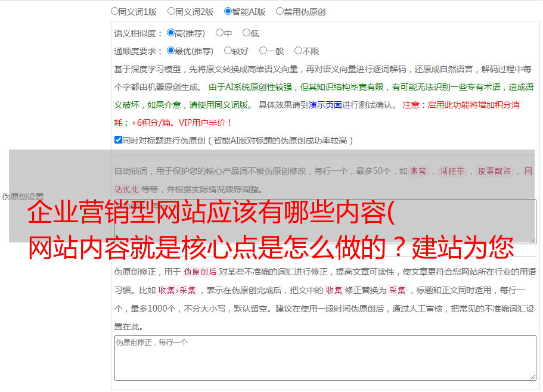Choose the 智能AI版 radio option
The width and height of the screenshot is (543, 392).
coord(228,11)
